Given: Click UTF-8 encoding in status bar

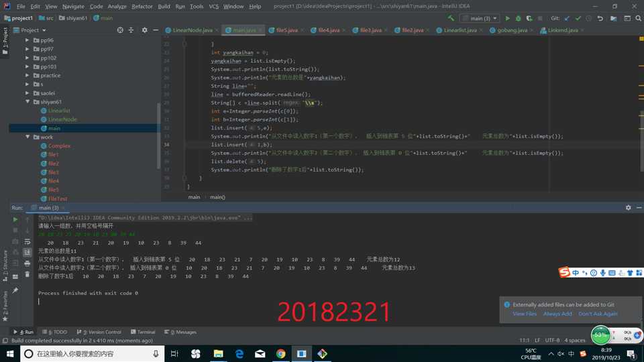Looking at the screenshot, I should point(552,341).
